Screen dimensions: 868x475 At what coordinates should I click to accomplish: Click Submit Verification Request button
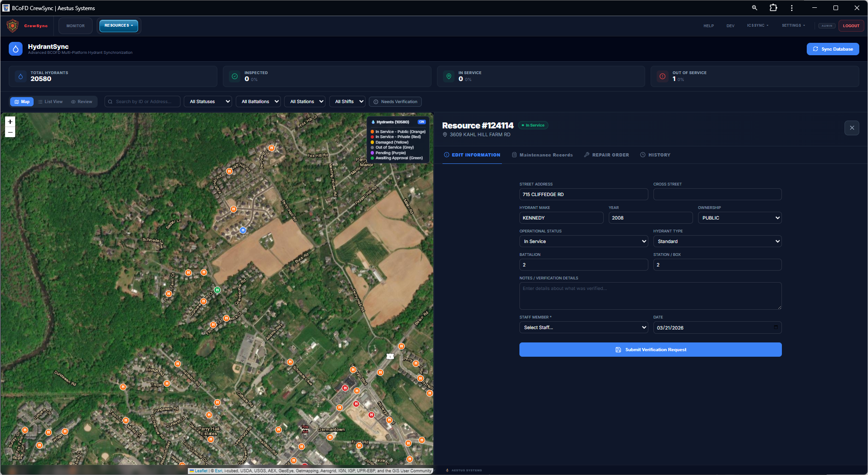coord(650,350)
